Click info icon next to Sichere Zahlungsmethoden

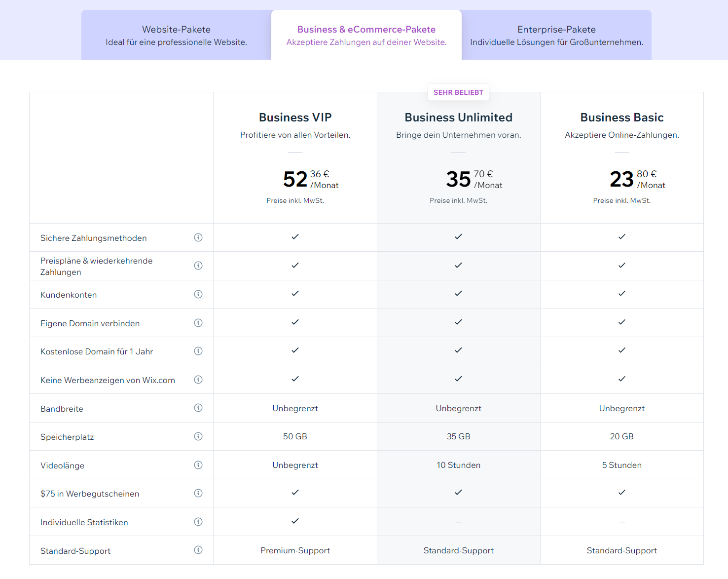(x=198, y=237)
